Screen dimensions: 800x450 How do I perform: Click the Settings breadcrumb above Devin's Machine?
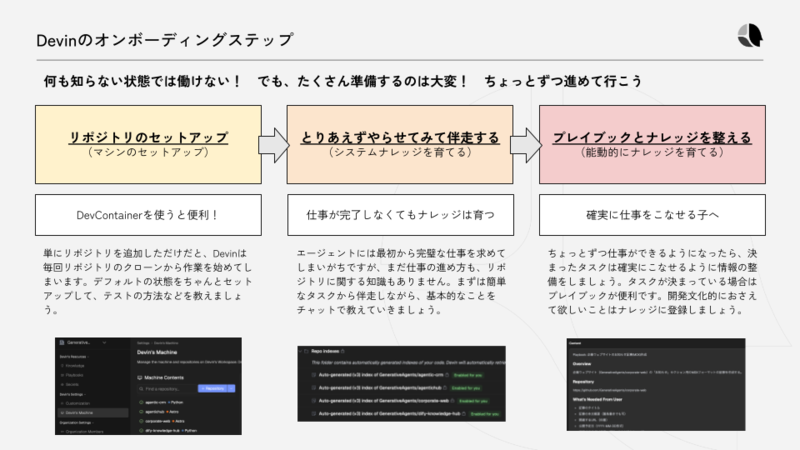(x=143, y=343)
